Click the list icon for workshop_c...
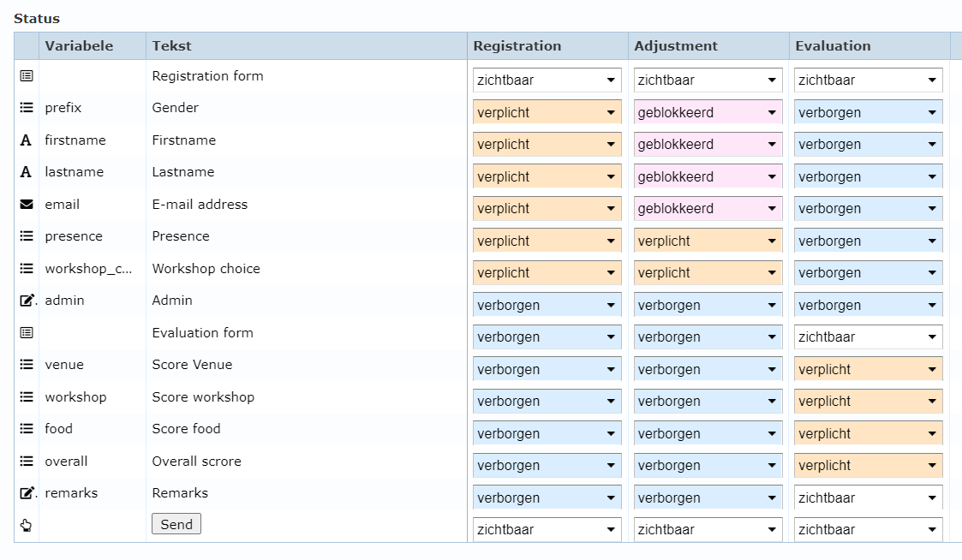 pos(27,269)
